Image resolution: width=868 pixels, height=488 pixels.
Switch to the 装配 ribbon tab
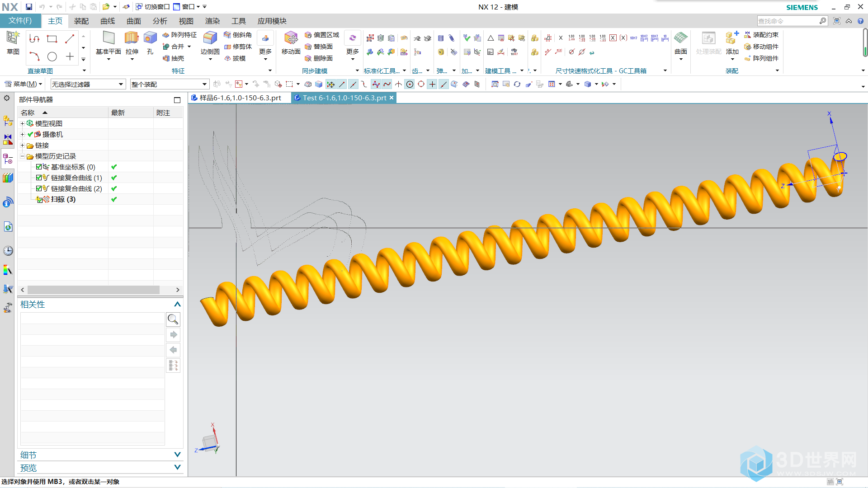(x=81, y=21)
